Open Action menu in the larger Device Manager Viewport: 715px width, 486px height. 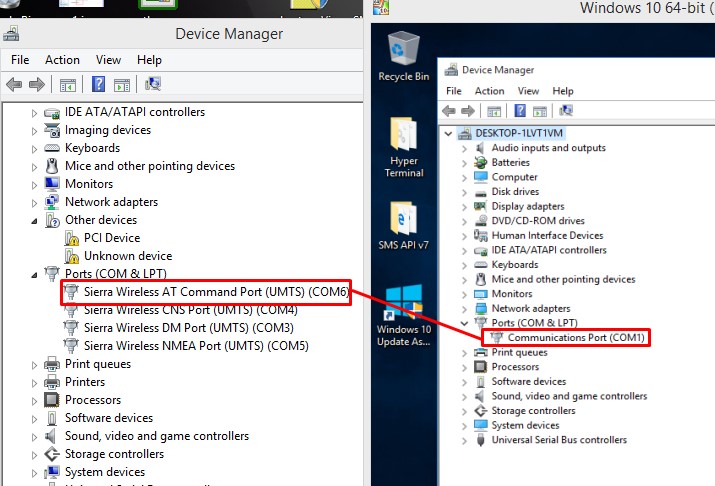pyautogui.click(x=62, y=60)
